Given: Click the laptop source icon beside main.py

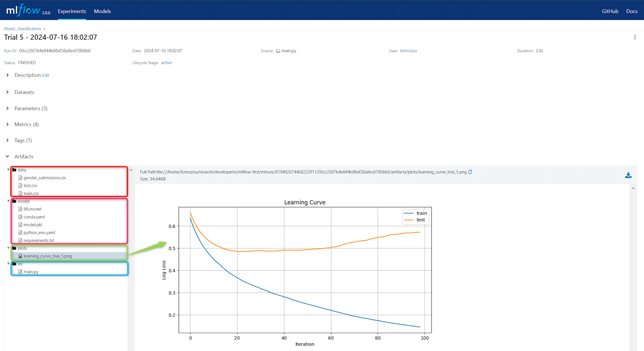Looking at the screenshot, I should pyautogui.click(x=278, y=51).
